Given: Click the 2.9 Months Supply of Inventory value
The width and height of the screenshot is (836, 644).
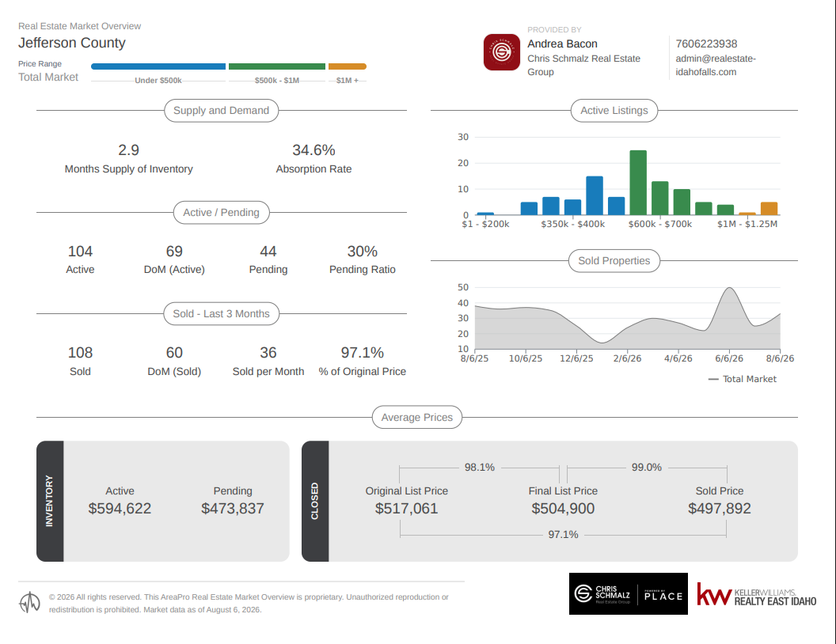Looking at the screenshot, I should (128, 150).
